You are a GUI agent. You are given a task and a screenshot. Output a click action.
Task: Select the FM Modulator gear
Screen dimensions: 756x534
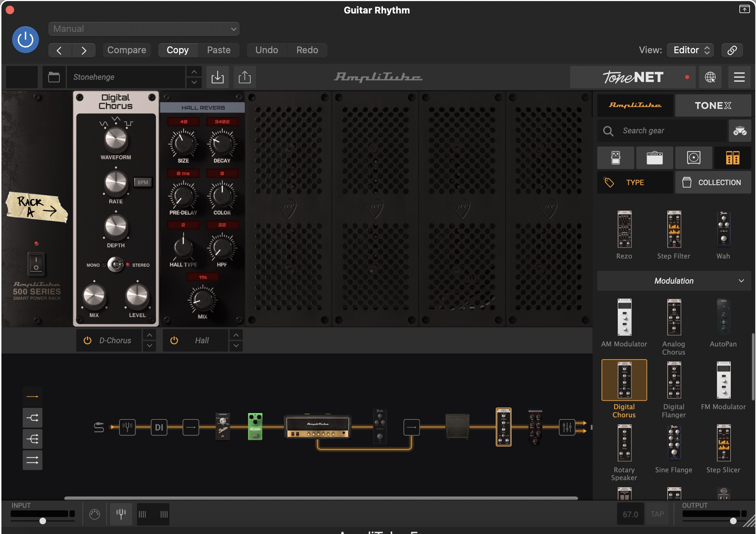click(723, 386)
